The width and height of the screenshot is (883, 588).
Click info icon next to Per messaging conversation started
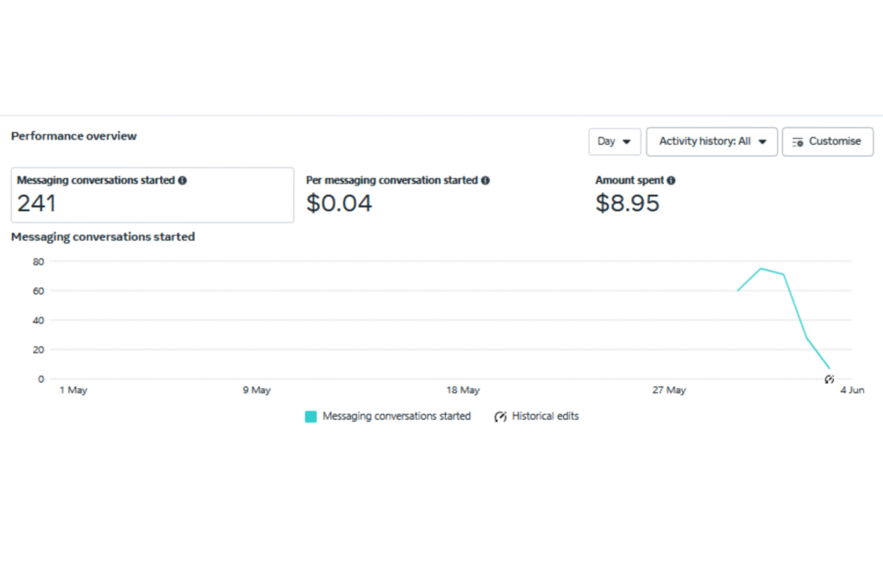[485, 181]
